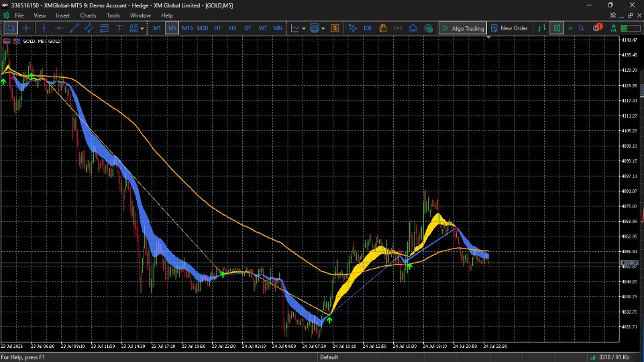The height and width of the screenshot is (362, 644).
Task: Switch chart to H1 timeframe
Action: [x=217, y=28]
